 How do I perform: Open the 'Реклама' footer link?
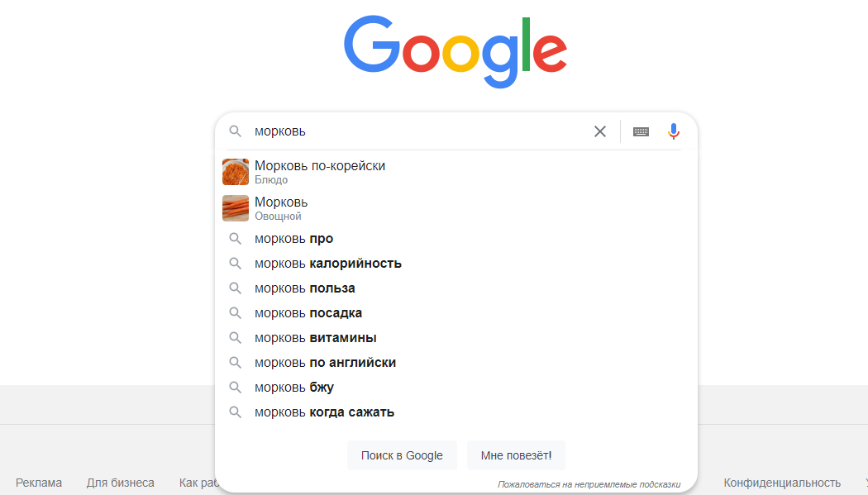[41, 482]
